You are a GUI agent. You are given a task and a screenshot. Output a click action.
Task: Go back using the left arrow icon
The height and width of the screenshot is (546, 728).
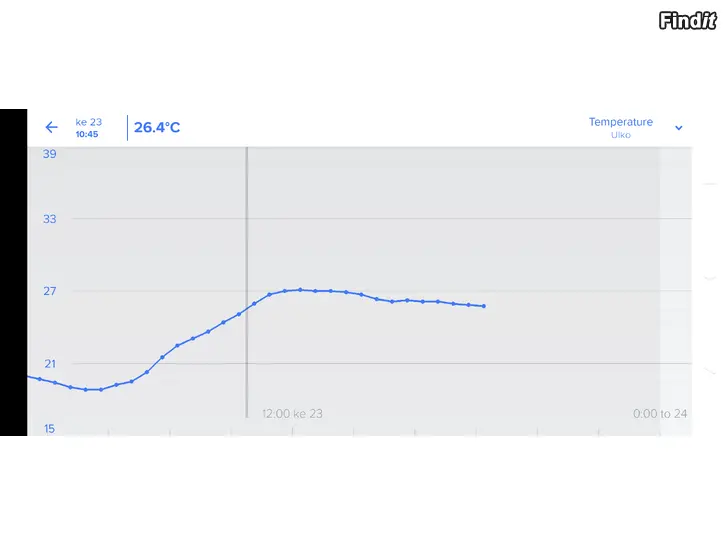52,127
